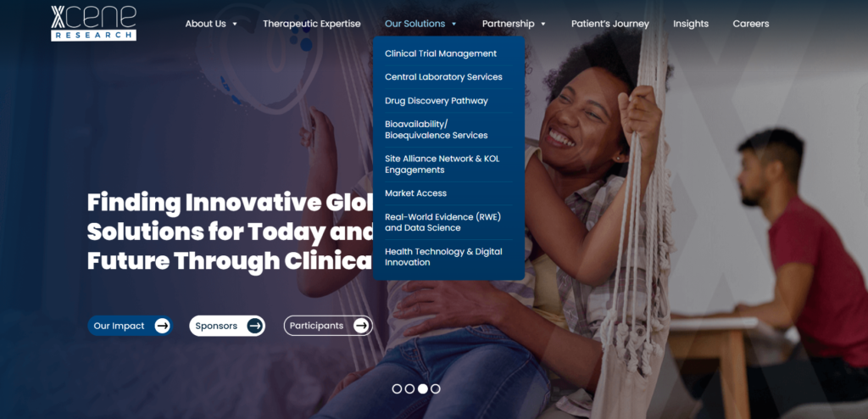
Task: Select the second carousel slide dot
Action: (x=409, y=389)
